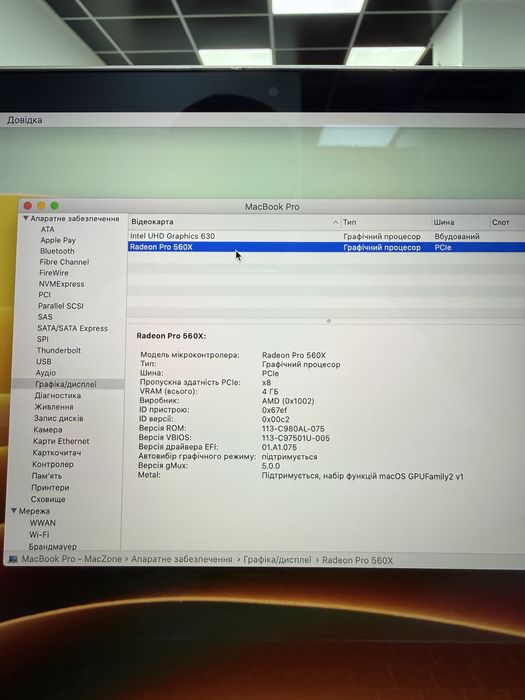525x700 pixels.
Task: Select PCI in the sidebar
Action: [x=45, y=295]
